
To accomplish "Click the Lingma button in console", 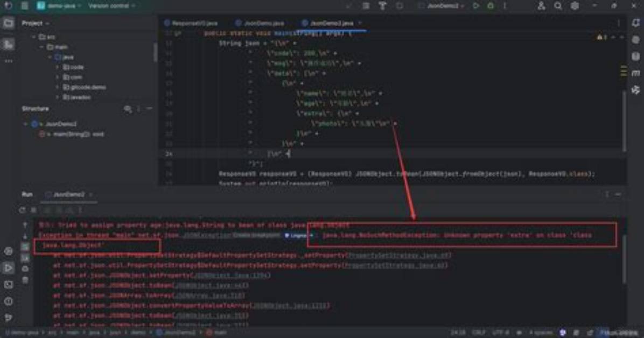I will 299,235.
